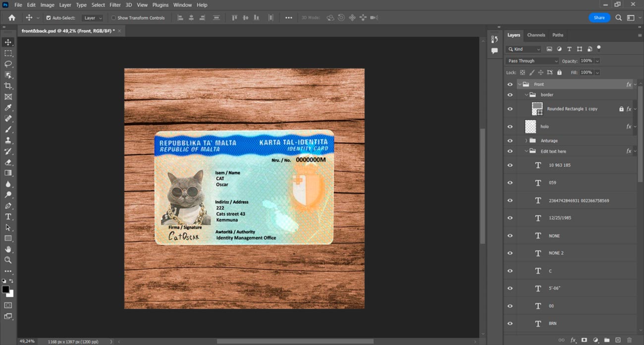Select the Zoom tool in the toolbar
Image resolution: width=644 pixels, height=345 pixels.
8,260
